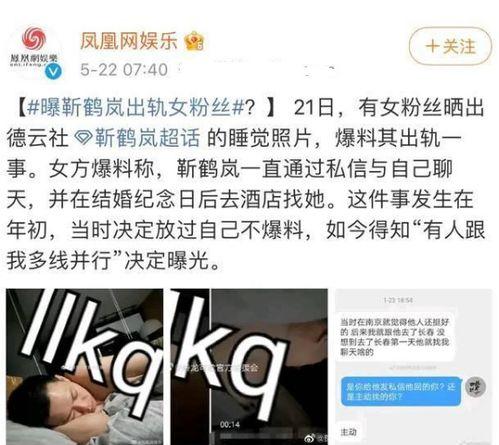
Task: Open hashtag #曝靳鹤岚出轨女粉丝#
Action: 135,108
